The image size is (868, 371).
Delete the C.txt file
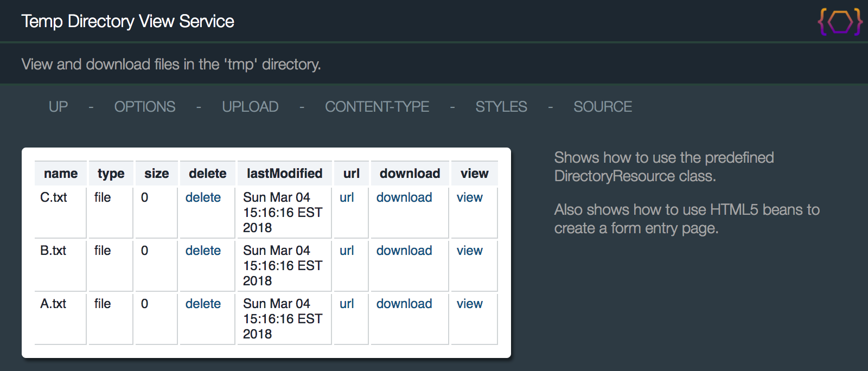point(203,197)
